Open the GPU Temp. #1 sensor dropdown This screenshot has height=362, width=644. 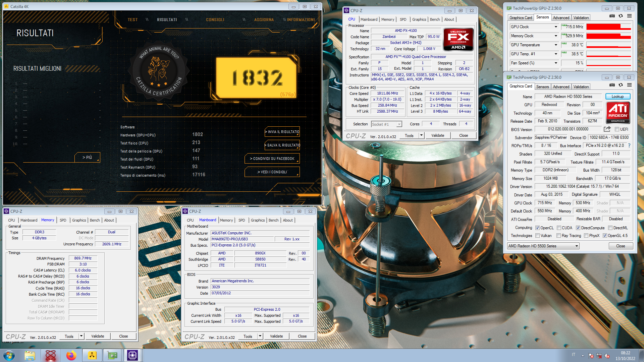click(556, 54)
